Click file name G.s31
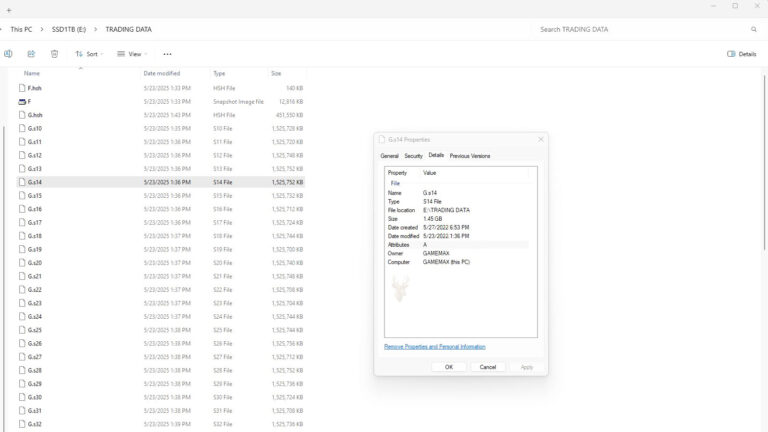This screenshot has width=768, height=432. tap(35, 411)
